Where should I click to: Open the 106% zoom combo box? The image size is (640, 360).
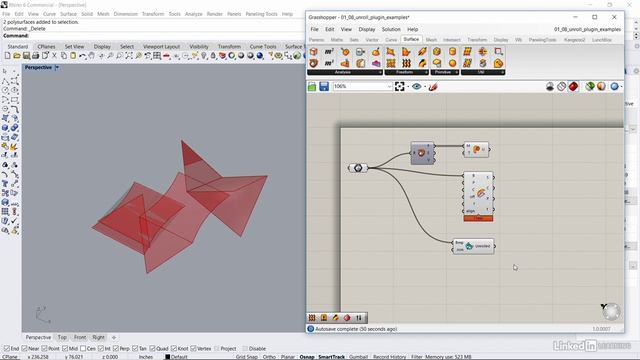(362, 86)
